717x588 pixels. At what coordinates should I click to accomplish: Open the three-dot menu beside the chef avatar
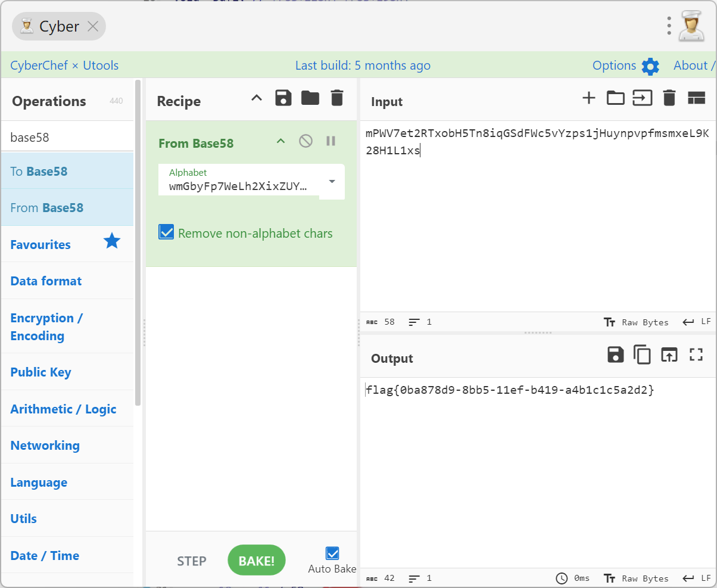tap(669, 26)
